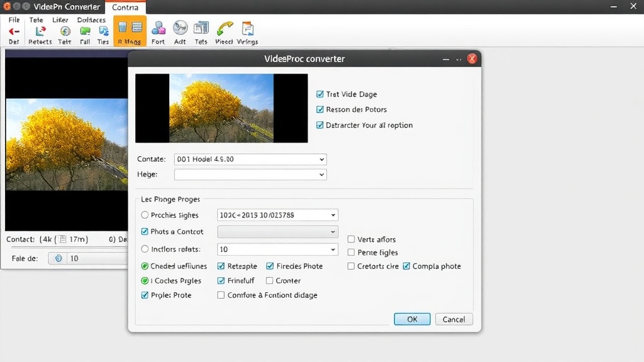The image size is (644, 362).
Task: Switch to the Contria tab
Action: tap(125, 8)
